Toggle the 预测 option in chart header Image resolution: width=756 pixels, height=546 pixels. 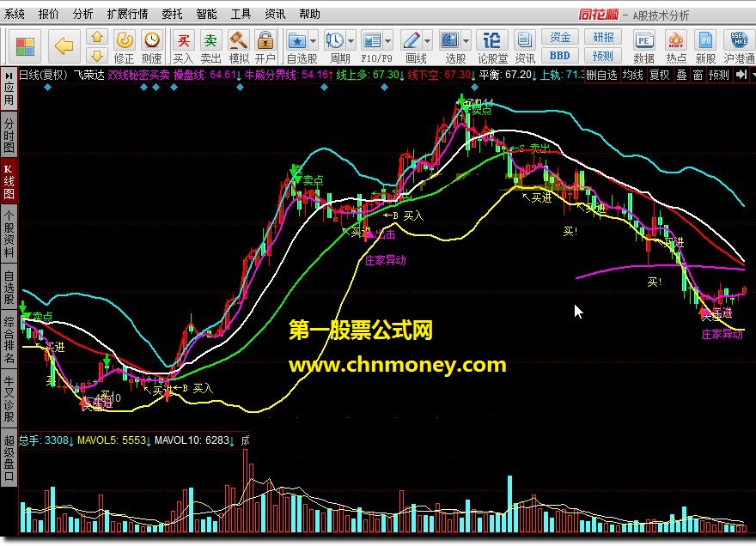(719, 75)
